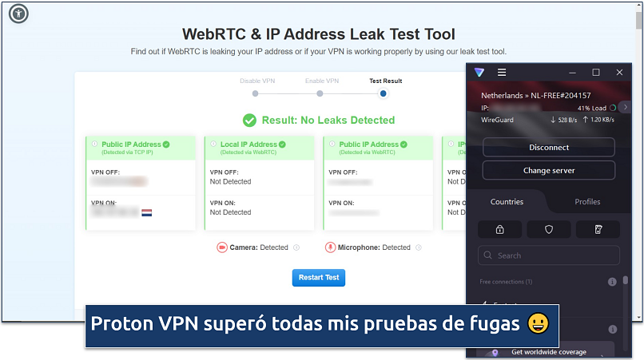Viewport: 644px width, 360px height.
Task: Toggle the Secure Core lock icon
Action: [x=500, y=229]
